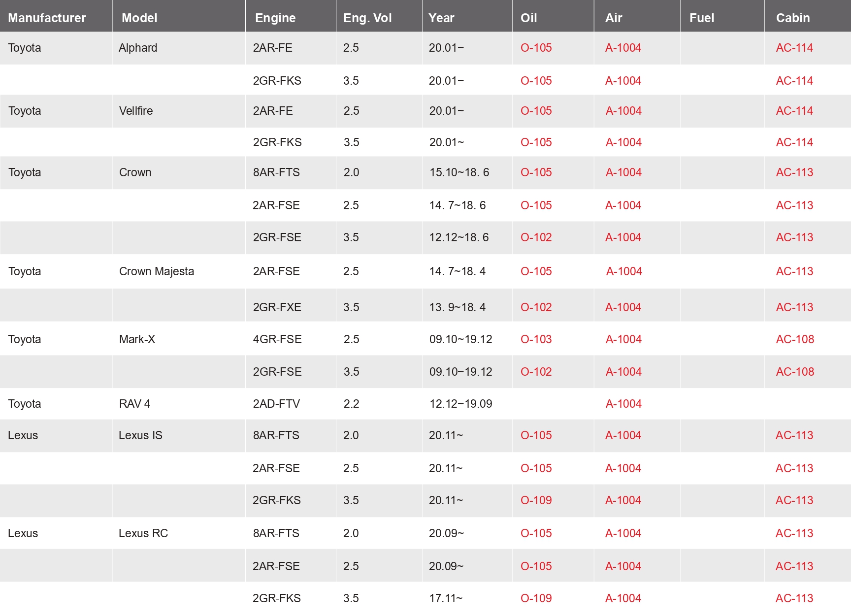The height and width of the screenshot is (616, 851).
Task: Select the RAV 4 model cell
Action: pyautogui.click(x=134, y=404)
